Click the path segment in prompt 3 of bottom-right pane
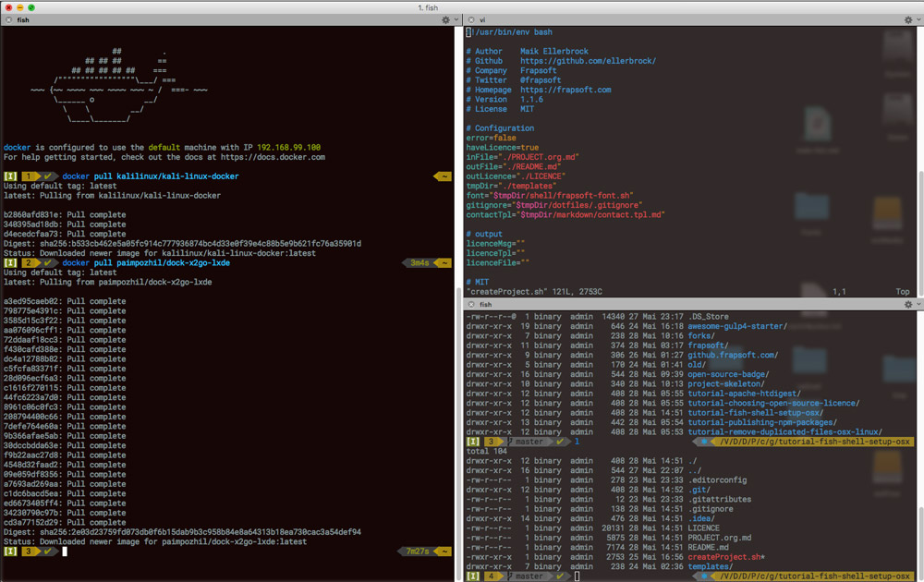 tap(814, 442)
